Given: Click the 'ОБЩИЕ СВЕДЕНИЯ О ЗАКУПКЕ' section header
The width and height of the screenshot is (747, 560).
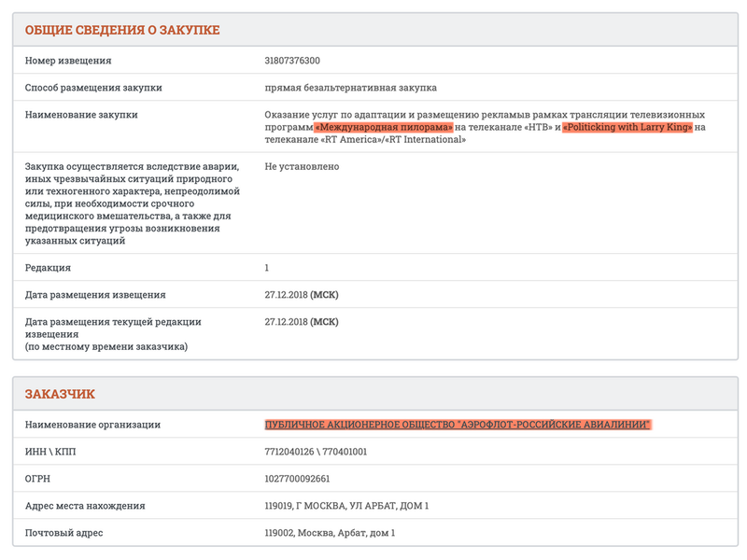Looking at the screenshot, I should (122, 30).
